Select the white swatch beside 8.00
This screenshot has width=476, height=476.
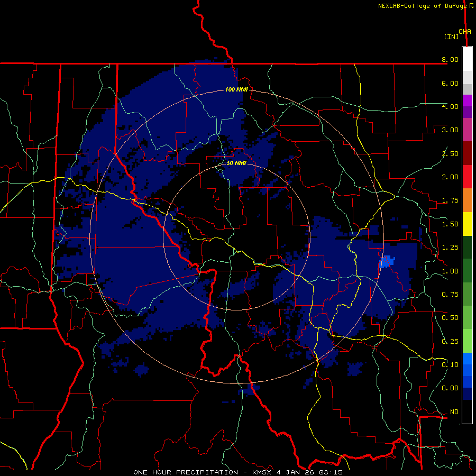467,59
